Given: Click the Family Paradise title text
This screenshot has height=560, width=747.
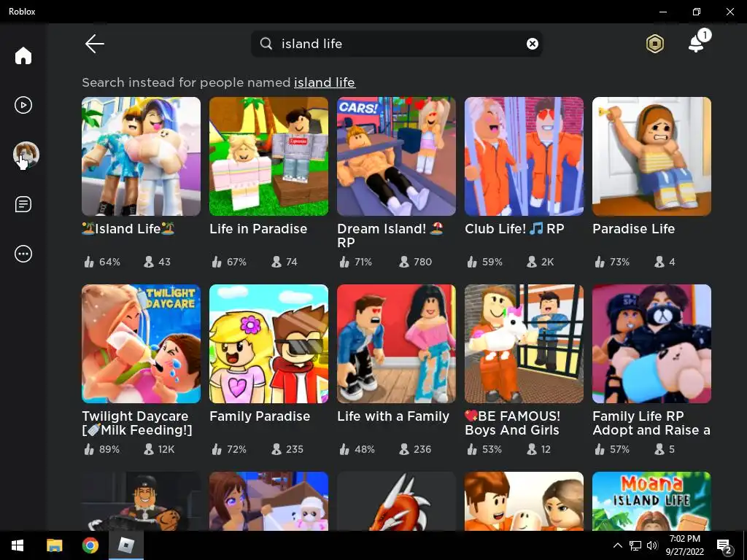Looking at the screenshot, I should coord(260,416).
